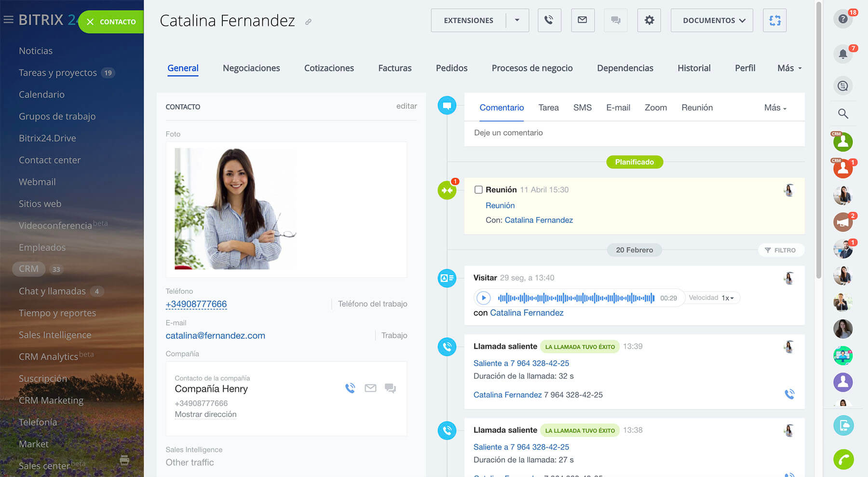Compose an email via the envelope toolbar icon
The height and width of the screenshot is (477, 868).
583,20
